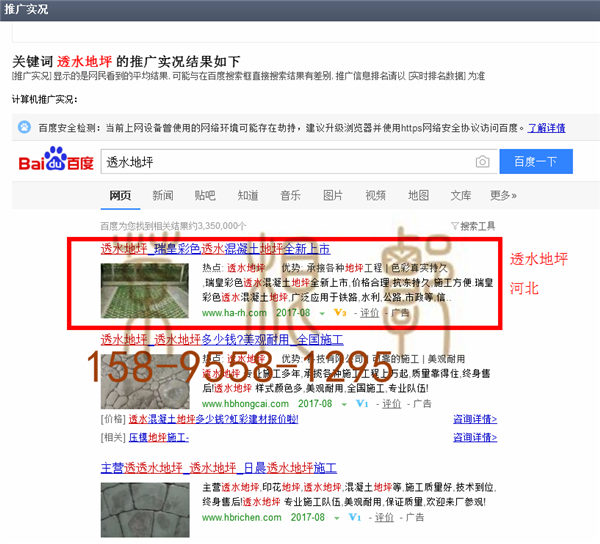Click the 了解详情 link in security notice
Image resolution: width=600 pixels, height=544 pixels.
546,128
